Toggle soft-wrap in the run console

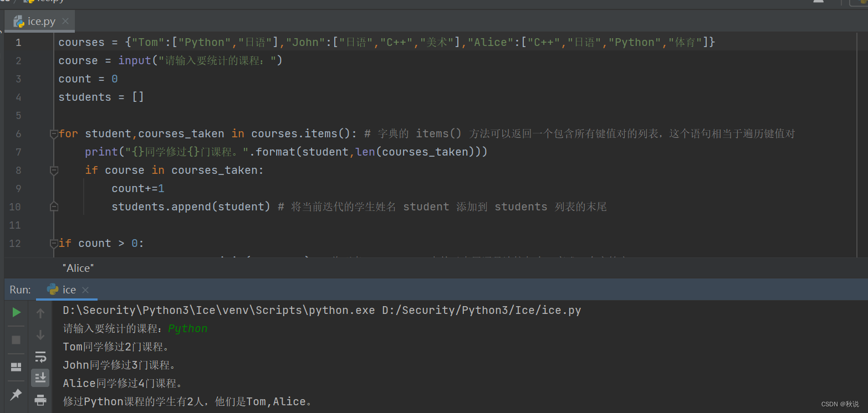pyautogui.click(x=40, y=357)
